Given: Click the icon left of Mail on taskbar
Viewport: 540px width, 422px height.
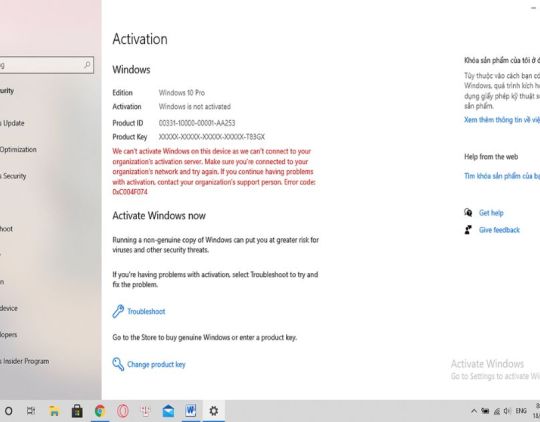Looking at the screenshot, I should 145,411.
